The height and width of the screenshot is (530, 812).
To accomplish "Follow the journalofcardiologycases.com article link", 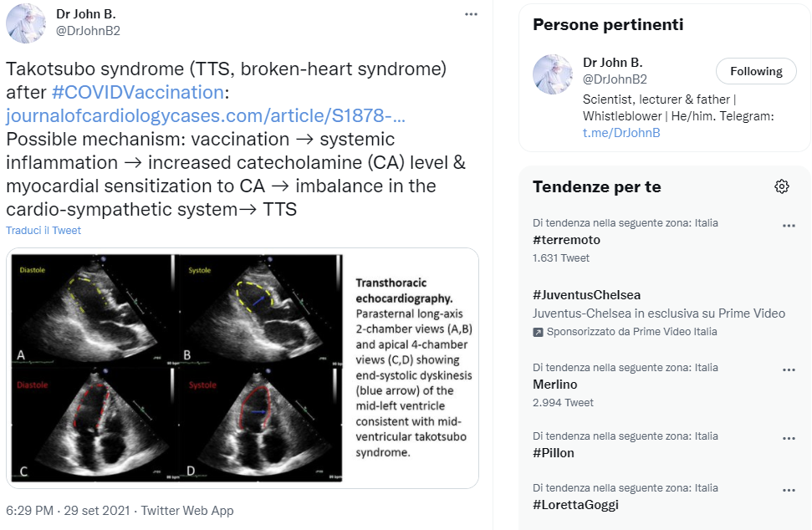I will 206,115.
